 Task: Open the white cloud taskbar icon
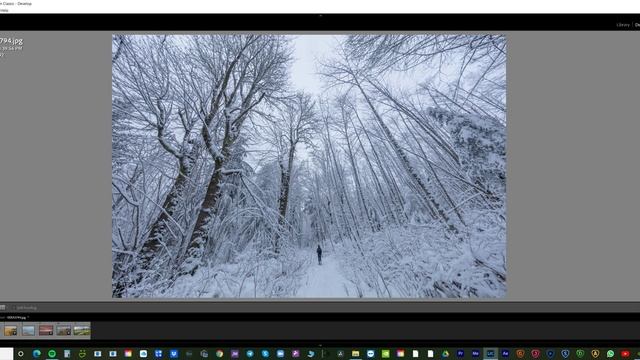(x=143, y=354)
